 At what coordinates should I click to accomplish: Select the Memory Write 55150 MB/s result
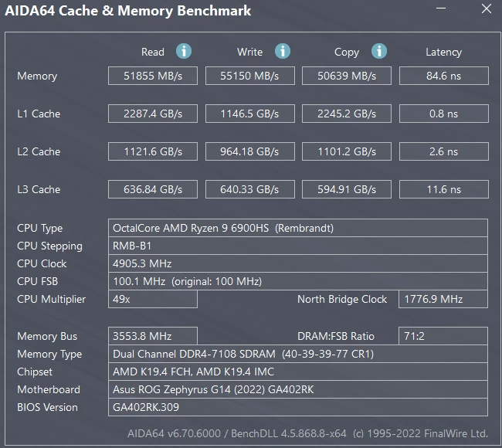(250, 76)
